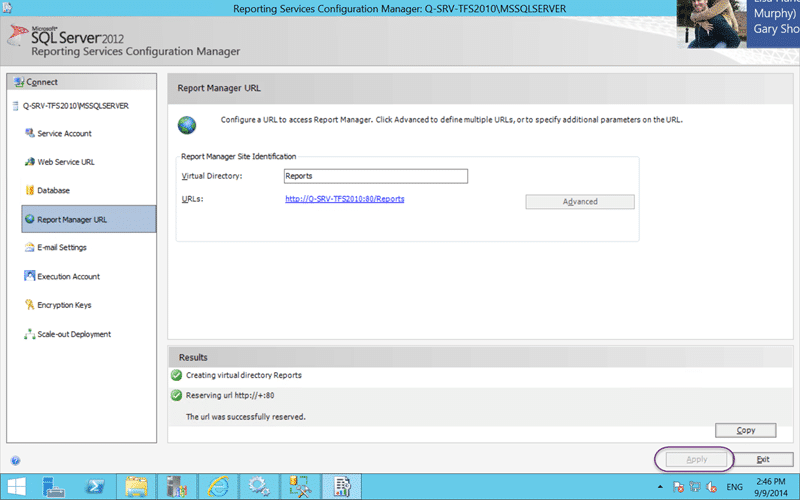
Task: Open Internet Explorer from taskbar
Action: click(218, 486)
